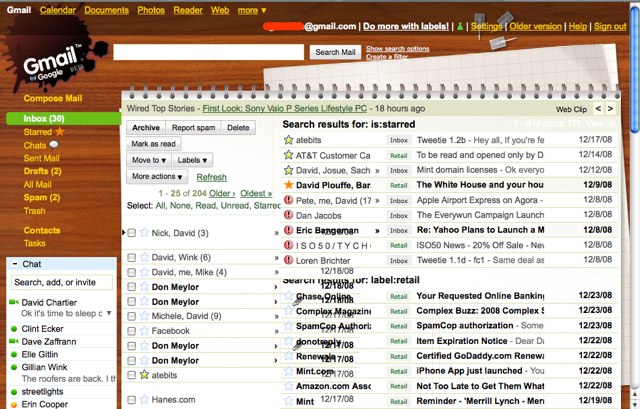640x409 pixels.
Task: Show previous web clip
Action: click(x=598, y=109)
